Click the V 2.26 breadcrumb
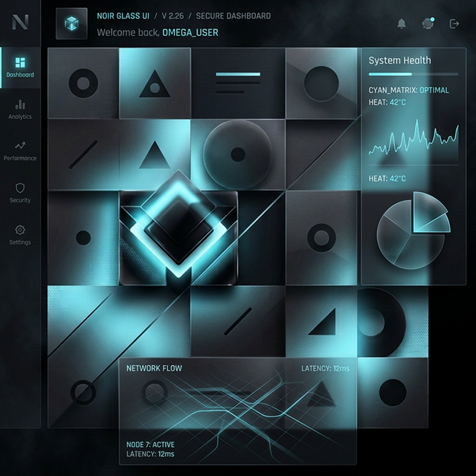The height and width of the screenshot is (476, 476). (x=173, y=16)
